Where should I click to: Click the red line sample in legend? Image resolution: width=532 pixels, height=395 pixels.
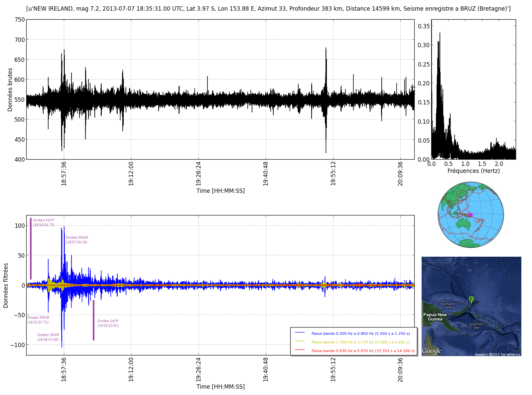pos(300,350)
